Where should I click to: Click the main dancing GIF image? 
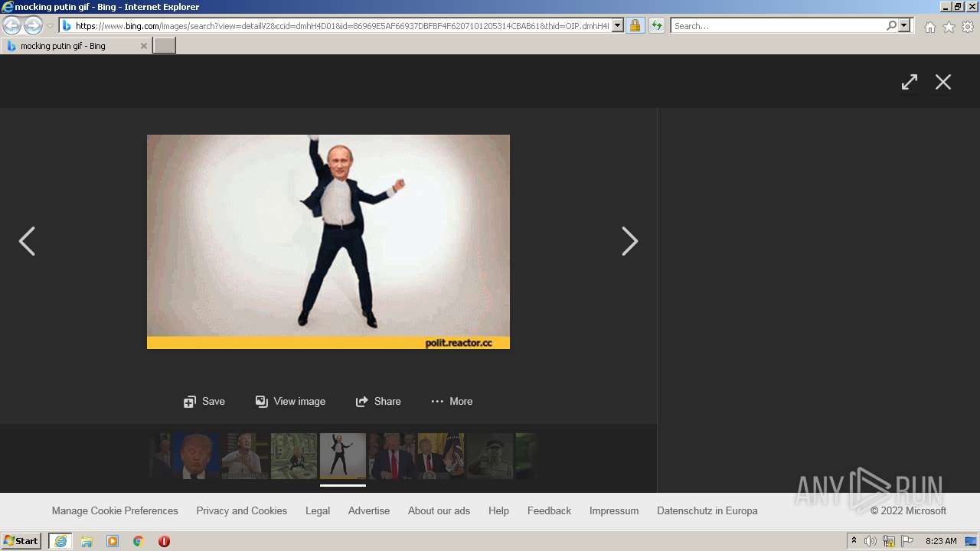tap(328, 242)
